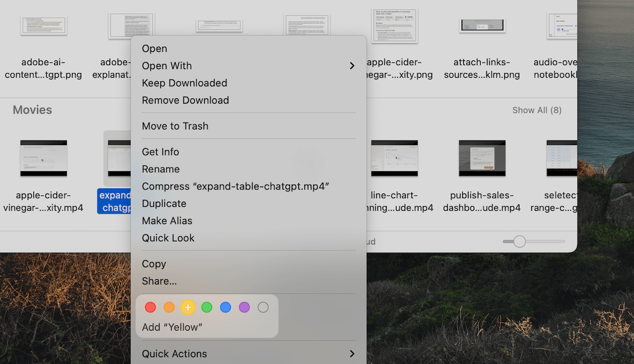Viewport: 634px width, 364px height.
Task: Select Get Info menu entry
Action: click(x=160, y=152)
